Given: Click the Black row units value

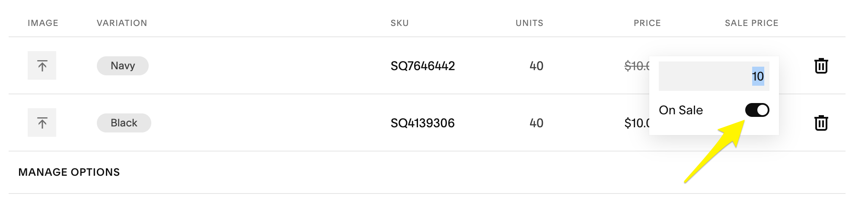Looking at the screenshot, I should point(536,123).
